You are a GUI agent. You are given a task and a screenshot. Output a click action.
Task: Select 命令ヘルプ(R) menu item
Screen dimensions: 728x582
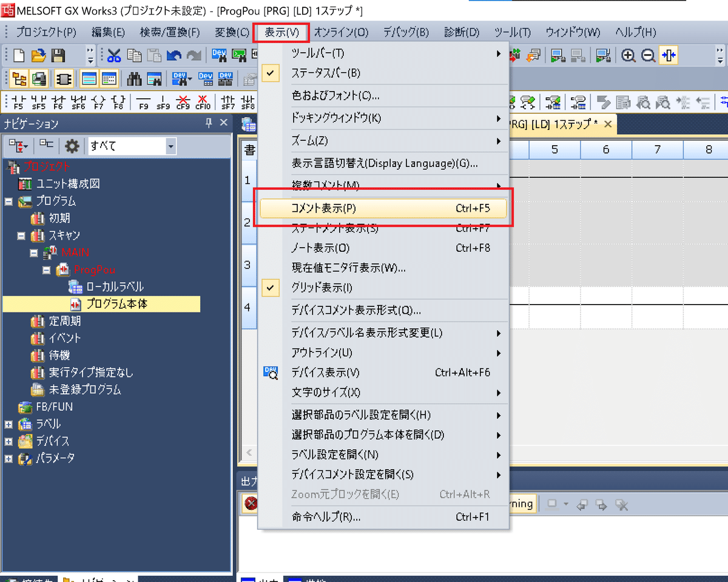click(383, 518)
